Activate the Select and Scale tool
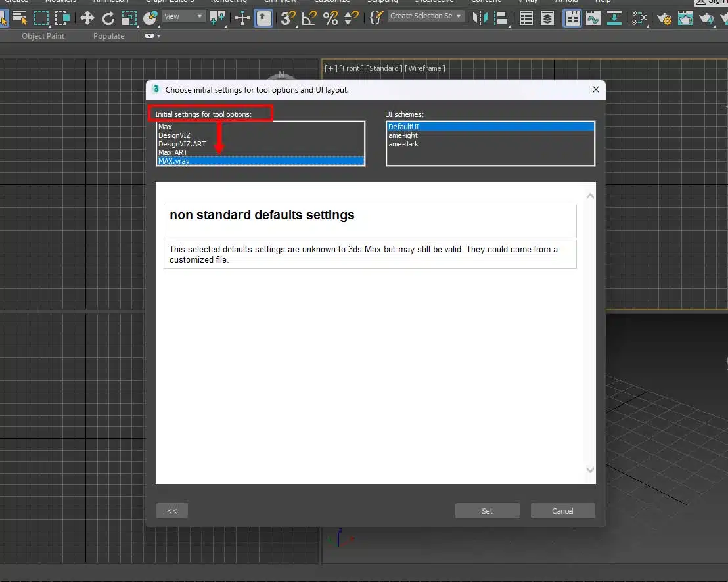This screenshot has height=582, width=728. [x=129, y=18]
